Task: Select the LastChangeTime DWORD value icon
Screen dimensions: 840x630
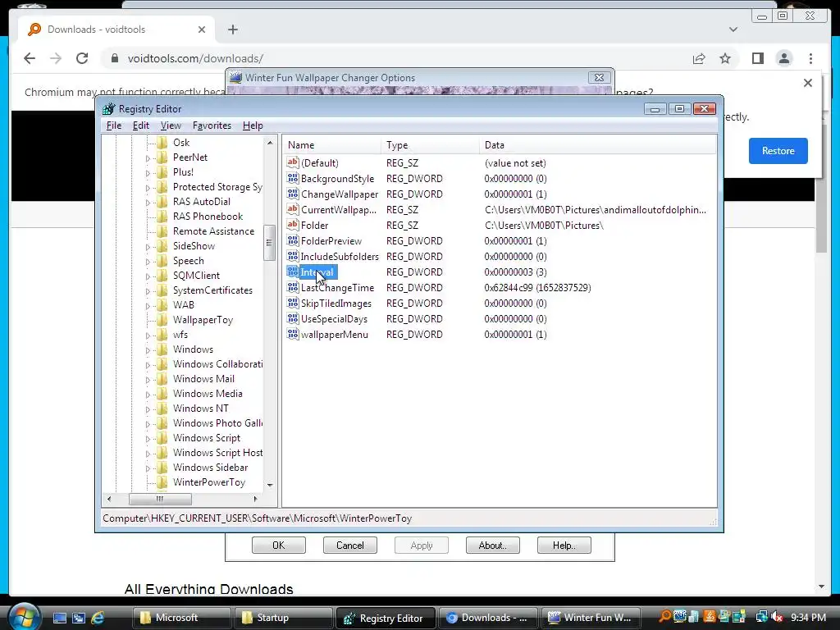Action: tap(293, 288)
